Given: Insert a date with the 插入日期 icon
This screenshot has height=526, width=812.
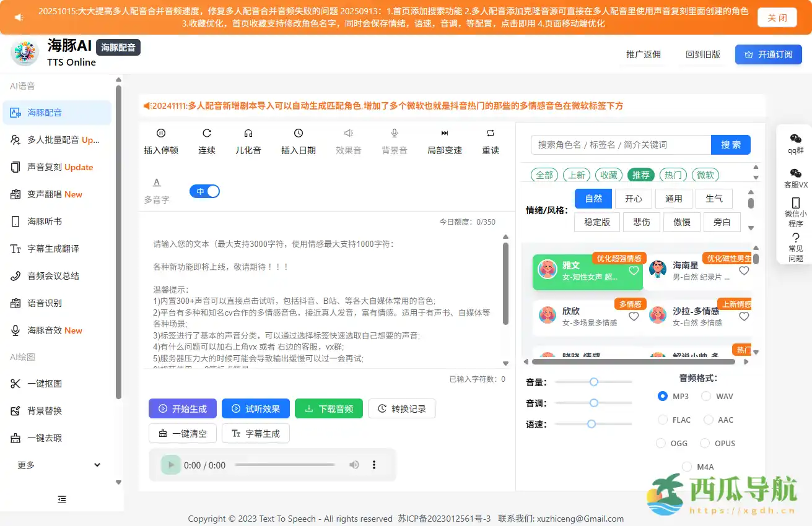Looking at the screenshot, I should [298, 141].
